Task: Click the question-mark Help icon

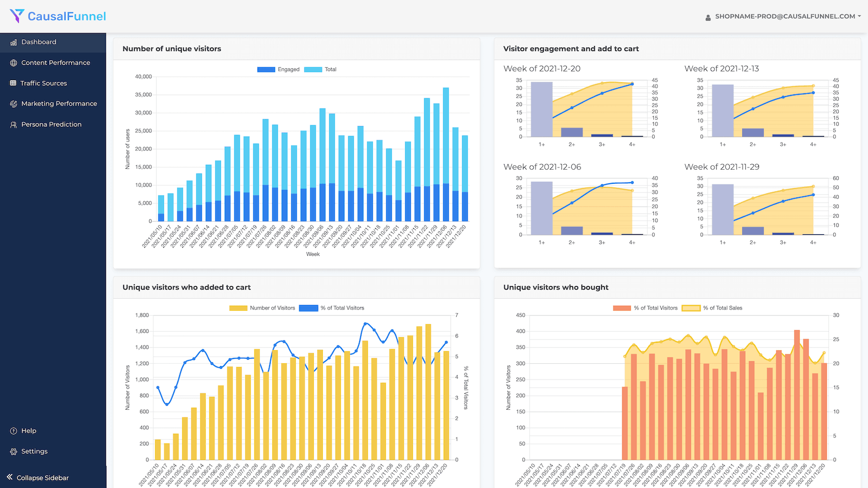Action: click(x=14, y=431)
